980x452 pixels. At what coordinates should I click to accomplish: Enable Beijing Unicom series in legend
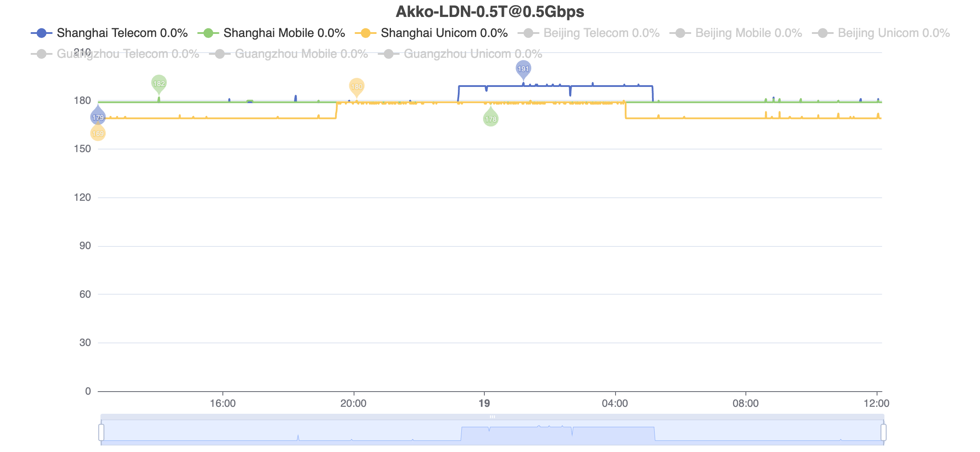tap(881, 33)
